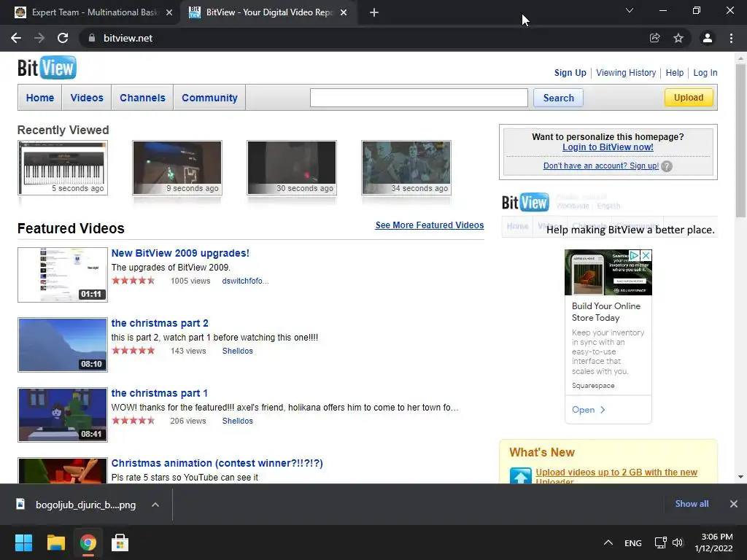747x560 pixels.
Task: Select the BitView browser tab
Action: (268, 12)
